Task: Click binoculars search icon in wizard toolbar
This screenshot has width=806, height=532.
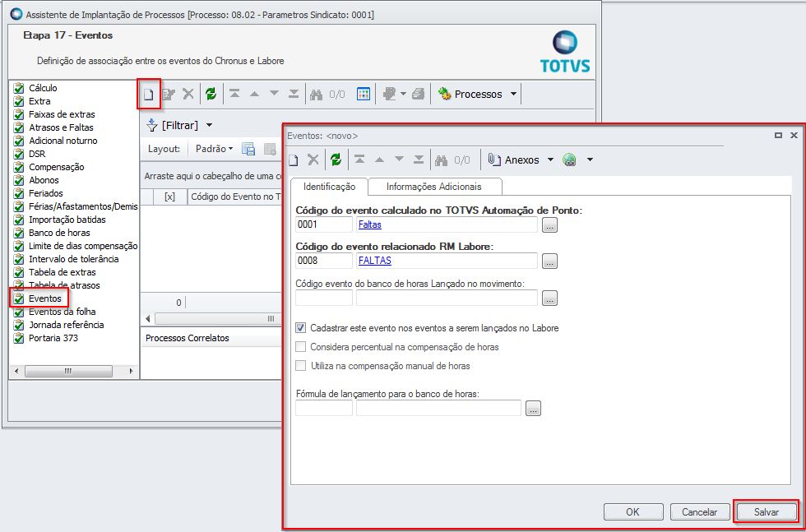Action: pyautogui.click(x=317, y=94)
